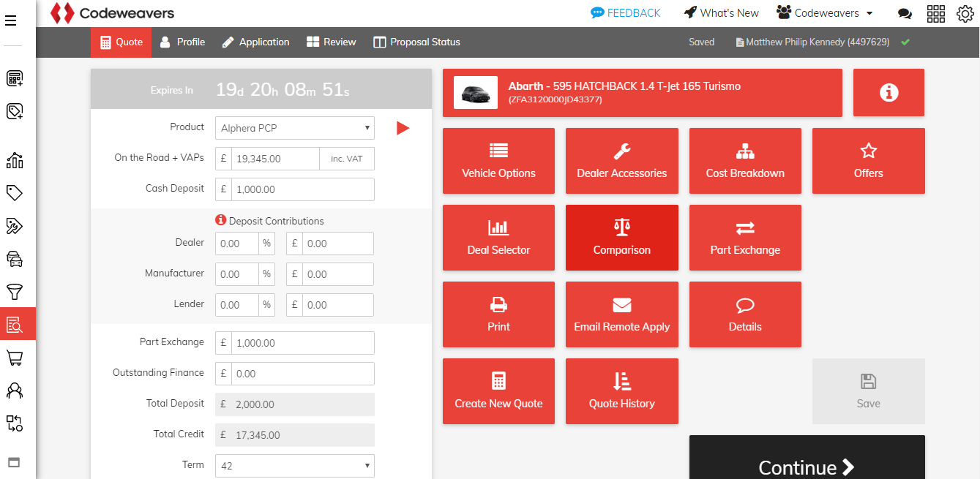Open Quote History

pos(622,391)
